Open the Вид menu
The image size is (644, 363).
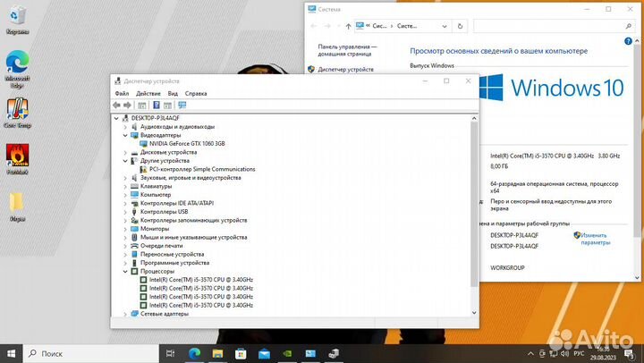point(173,94)
